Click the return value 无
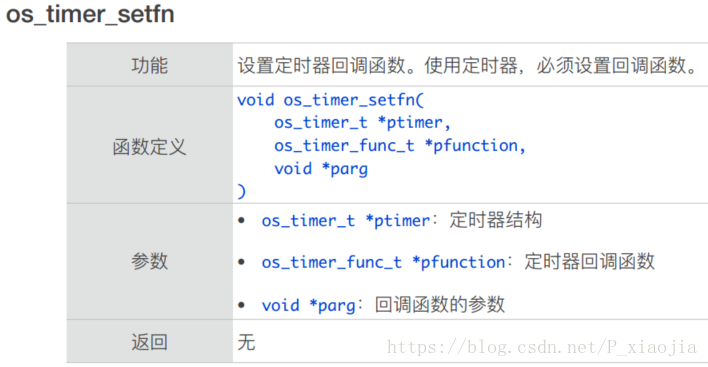708x367 pixels. click(x=247, y=342)
